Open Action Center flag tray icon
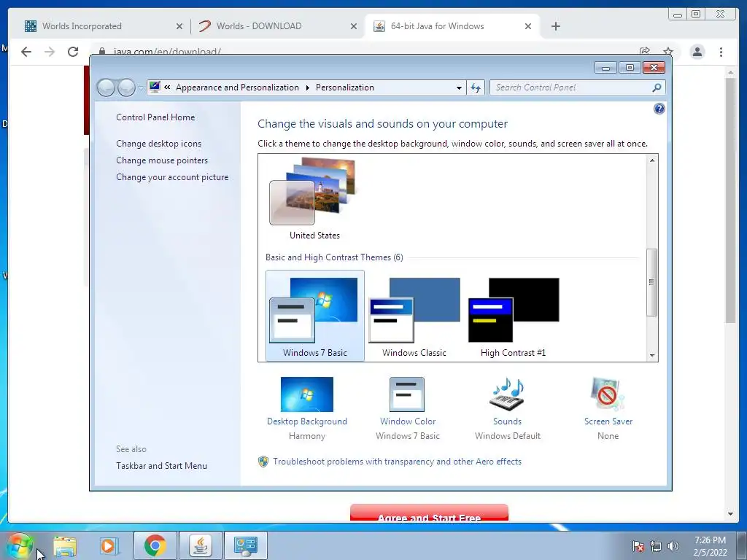This screenshot has width=747, height=560. [638, 546]
